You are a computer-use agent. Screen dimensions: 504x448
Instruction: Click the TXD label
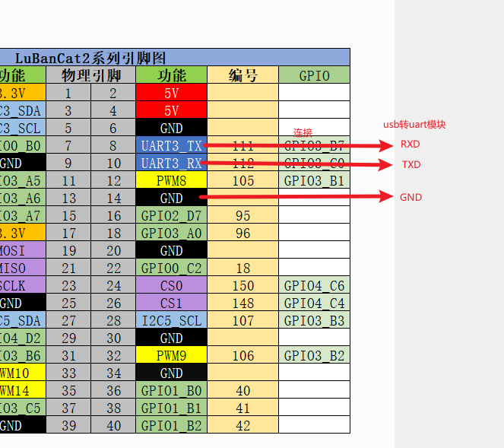411,164
